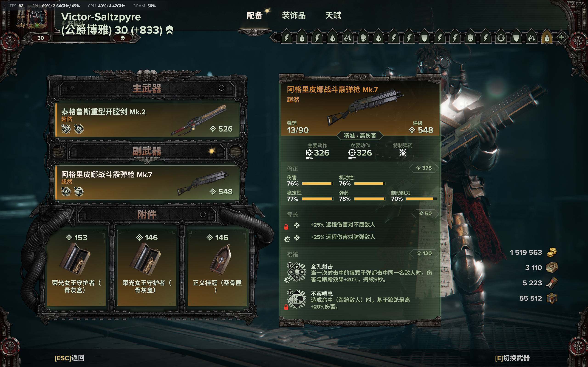Click the 伤害 76% modifier bar
Image resolution: width=588 pixels, height=367 pixels.
point(317,183)
